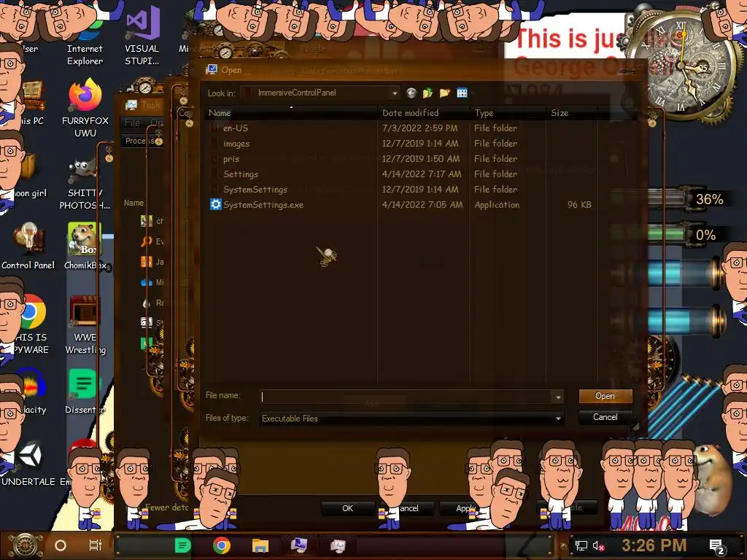Viewport: 747px width, 560px height.
Task: Click green Dissenter icon on taskbar
Action: pyautogui.click(x=182, y=545)
